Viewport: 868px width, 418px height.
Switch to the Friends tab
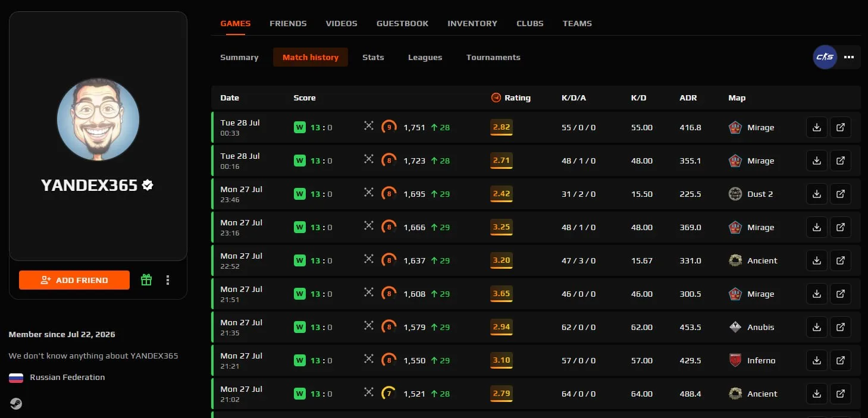(x=288, y=24)
